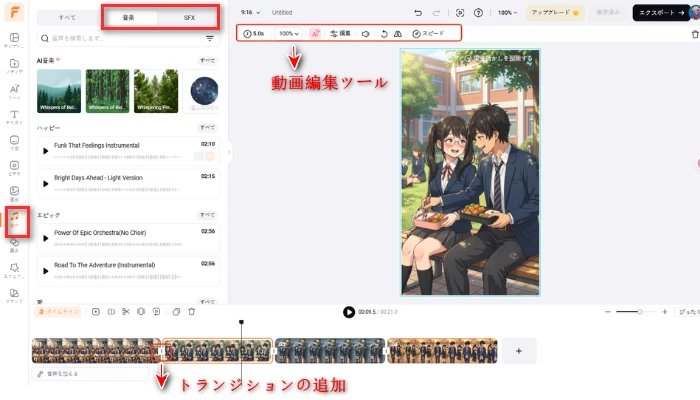700x400 pixels.
Task: Click the flip mirror icon in the clip toolbar
Action: (x=398, y=34)
